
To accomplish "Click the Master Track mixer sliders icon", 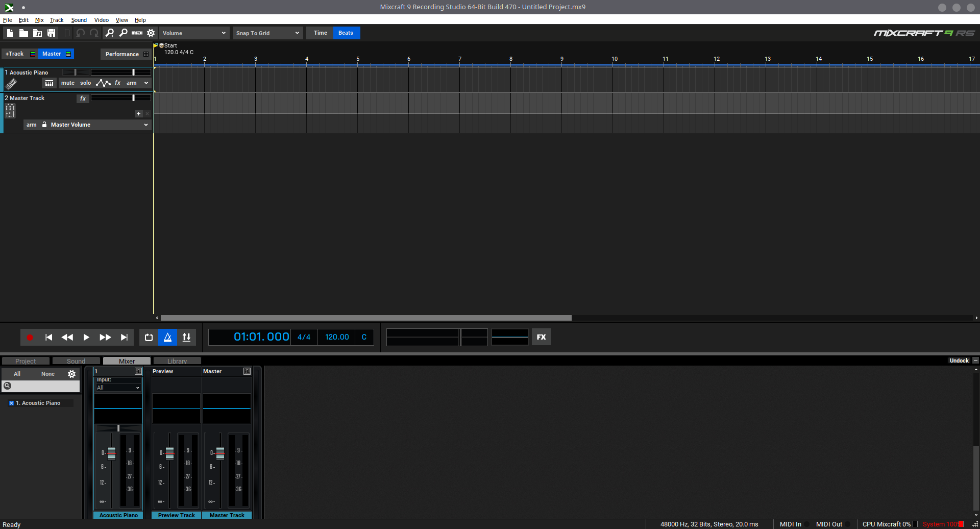I will coord(10,110).
